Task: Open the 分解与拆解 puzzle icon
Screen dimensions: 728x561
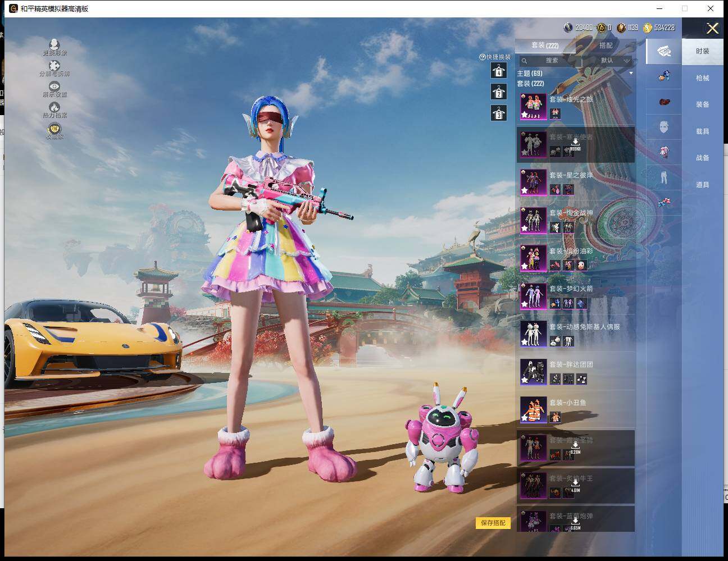Action: click(54, 66)
